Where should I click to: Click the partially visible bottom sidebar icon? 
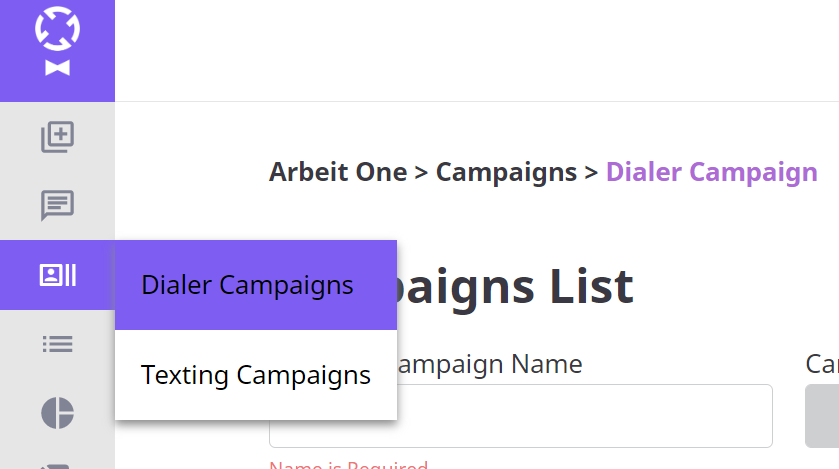click(x=56, y=466)
